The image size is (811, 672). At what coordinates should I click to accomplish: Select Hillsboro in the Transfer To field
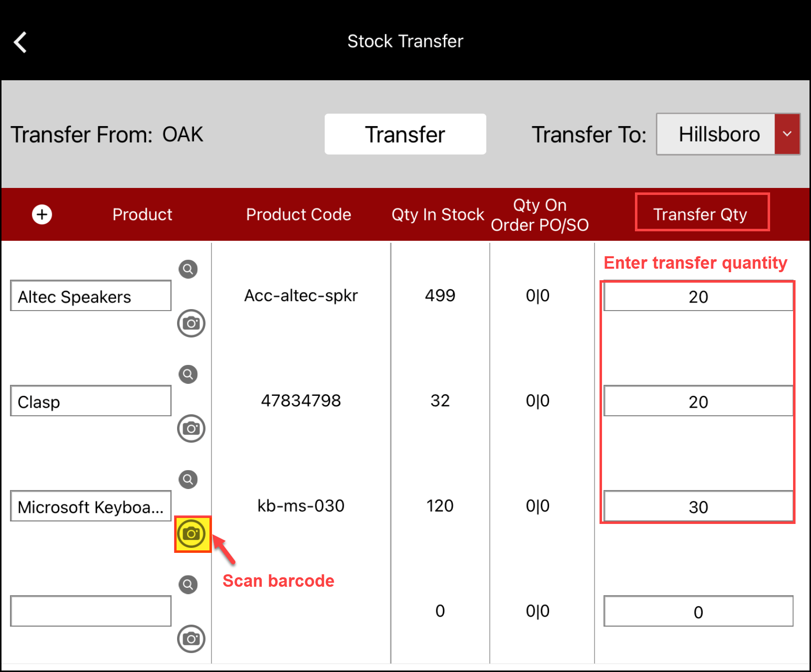(x=718, y=134)
